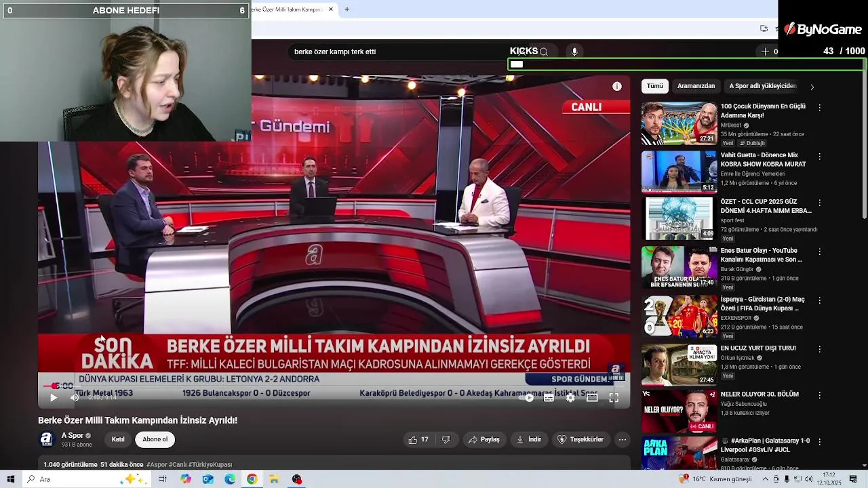Select the 'Aramanızdan' filter chip
Viewport: 868px width, 488px height.
[696, 86]
